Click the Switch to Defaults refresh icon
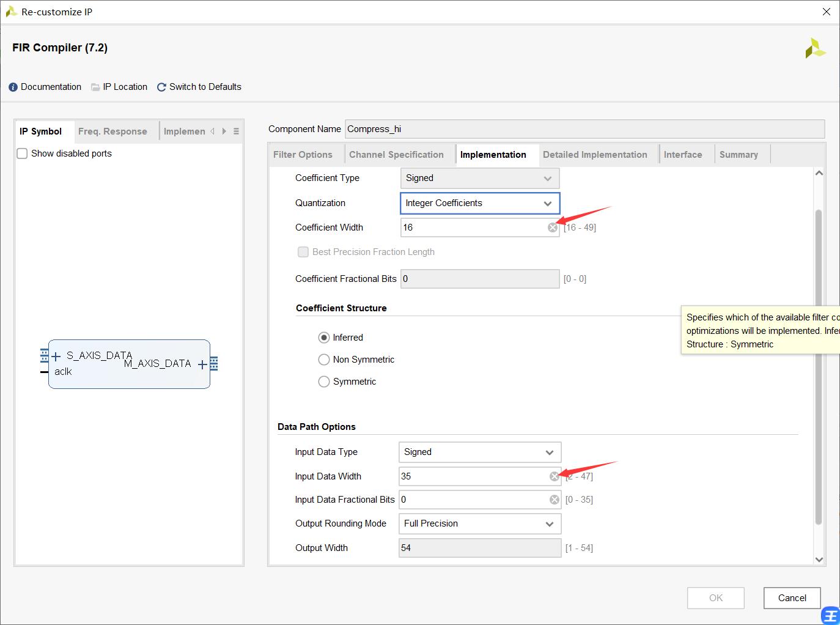Viewport: 840px width, 625px height. tap(161, 87)
